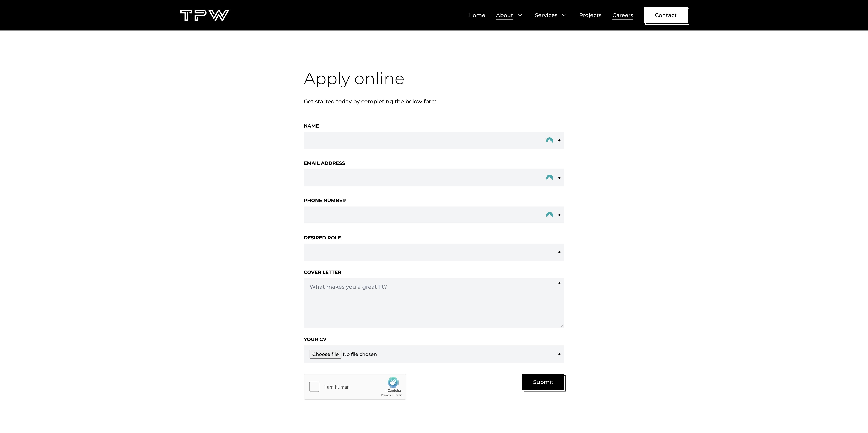Click the NordPass autofill icon in Name field
This screenshot has width=868, height=433.
point(550,140)
